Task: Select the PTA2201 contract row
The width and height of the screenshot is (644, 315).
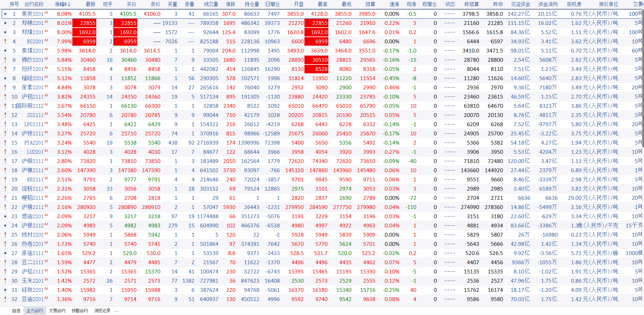Action: [x=322, y=142]
